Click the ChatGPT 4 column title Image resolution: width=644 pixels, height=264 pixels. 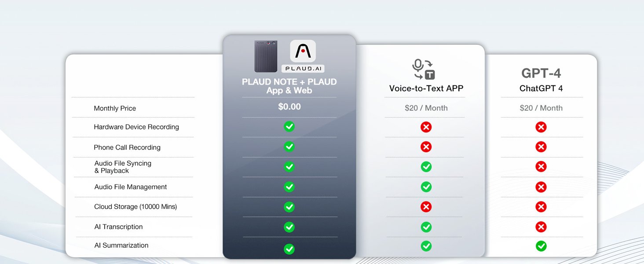coord(541,88)
